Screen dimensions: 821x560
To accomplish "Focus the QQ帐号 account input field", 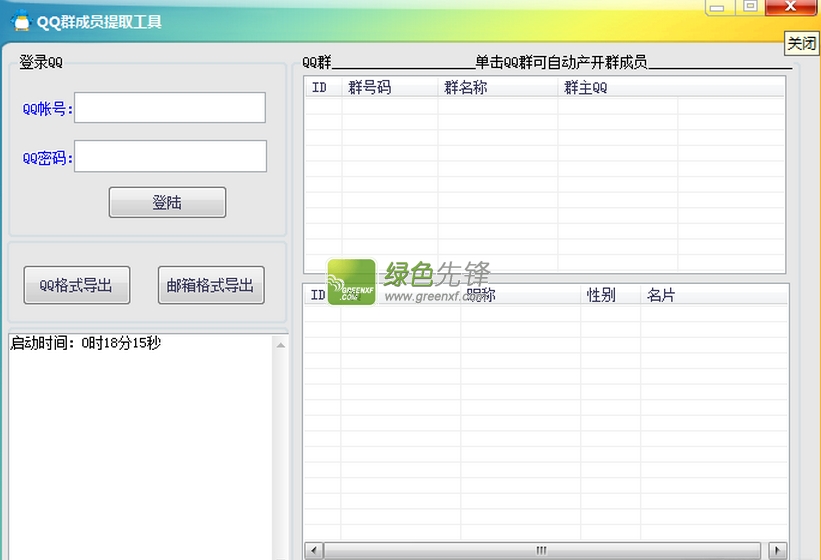I will coord(170,108).
